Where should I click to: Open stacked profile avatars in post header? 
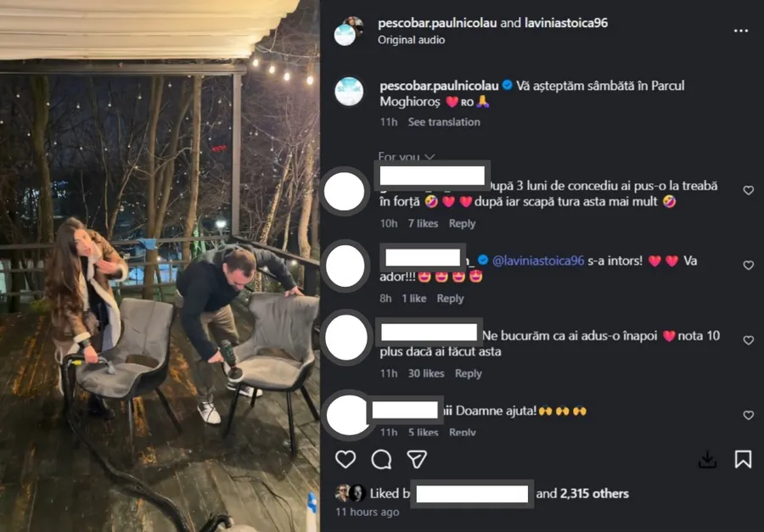click(349, 31)
